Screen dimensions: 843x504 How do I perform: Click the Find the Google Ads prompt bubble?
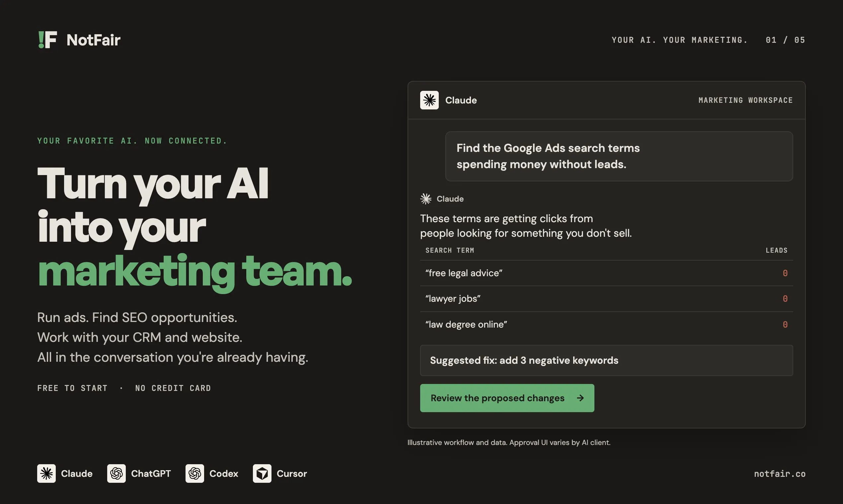point(619,156)
